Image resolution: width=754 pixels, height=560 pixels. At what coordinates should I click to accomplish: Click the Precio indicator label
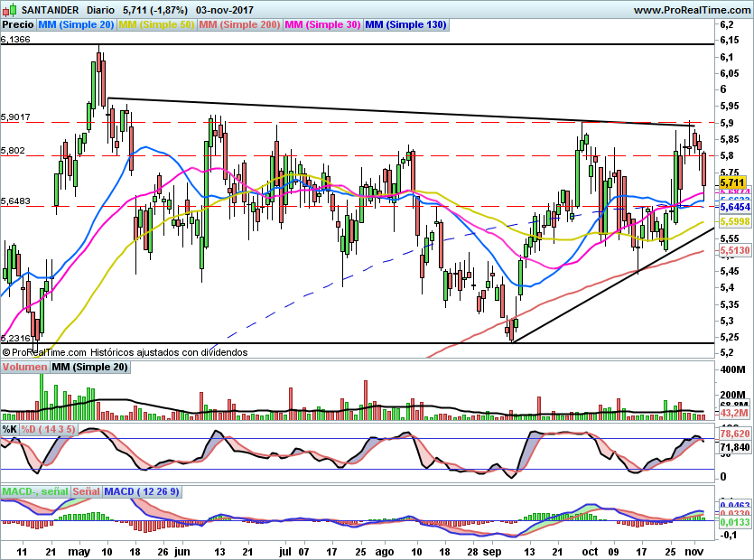click(18, 24)
